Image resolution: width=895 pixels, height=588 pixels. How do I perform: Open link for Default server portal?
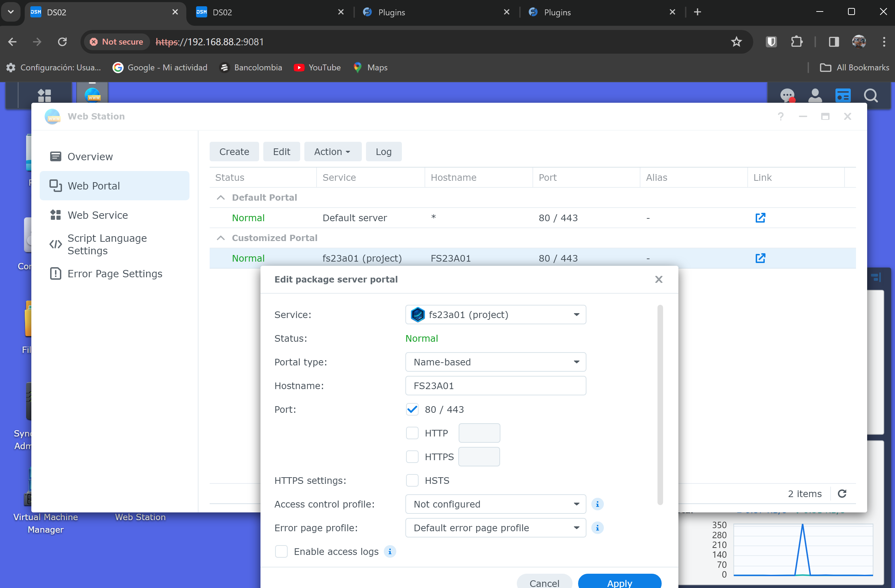(x=760, y=218)
